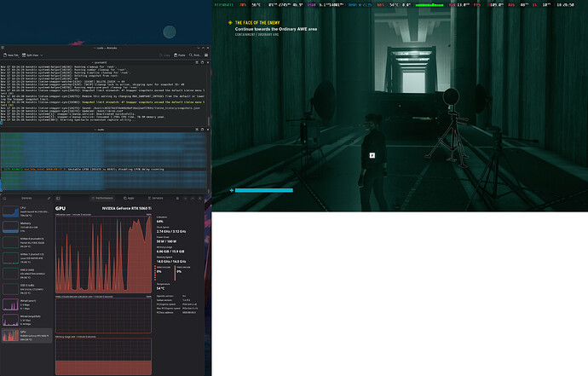588x376 pixels.
Task: Select the SSD 2 drive in sidebar
Action: coord(26,274)
